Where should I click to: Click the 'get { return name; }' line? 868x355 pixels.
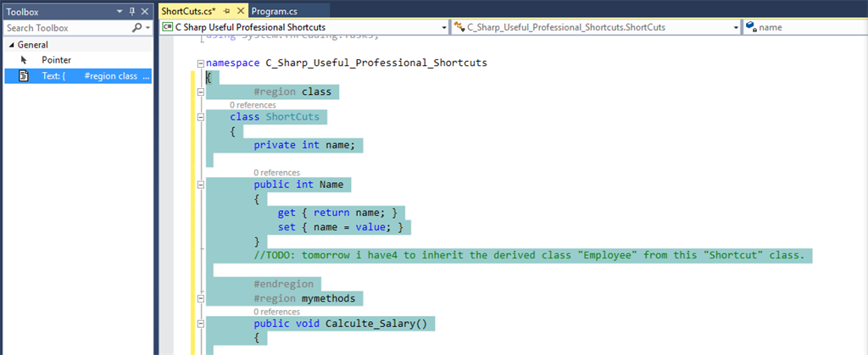(x=337, y=213)
